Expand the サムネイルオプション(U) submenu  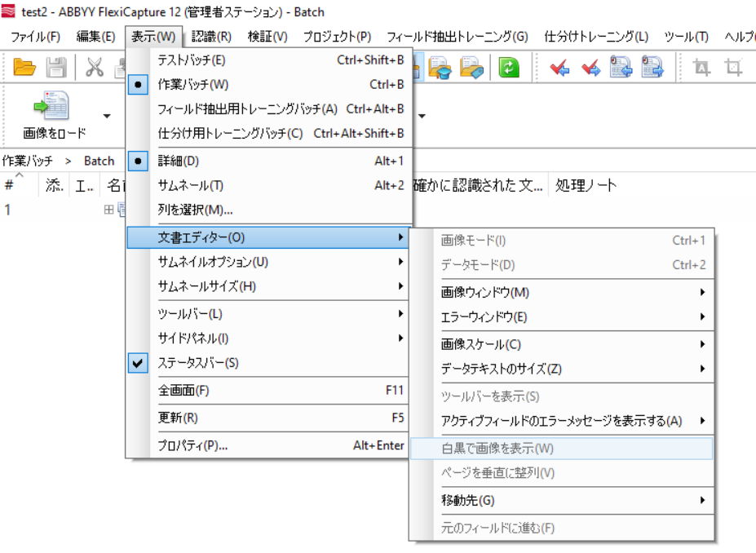(267, 262)
